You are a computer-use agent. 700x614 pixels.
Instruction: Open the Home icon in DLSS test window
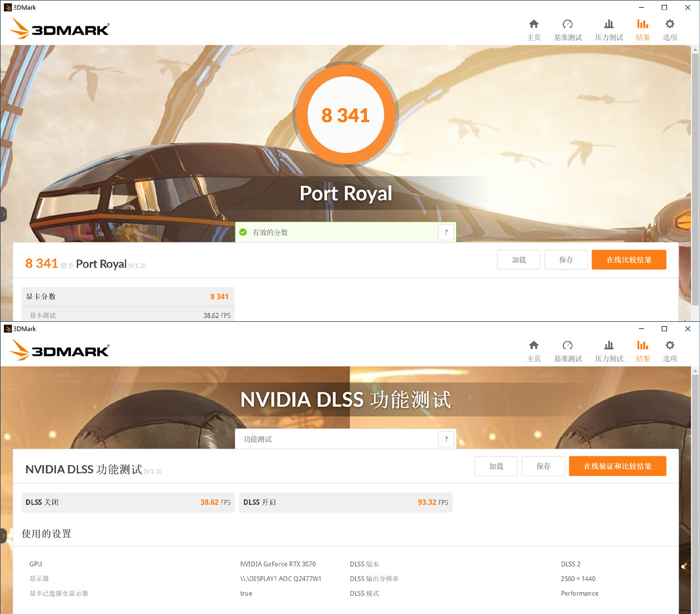click(x=534, y=350)
